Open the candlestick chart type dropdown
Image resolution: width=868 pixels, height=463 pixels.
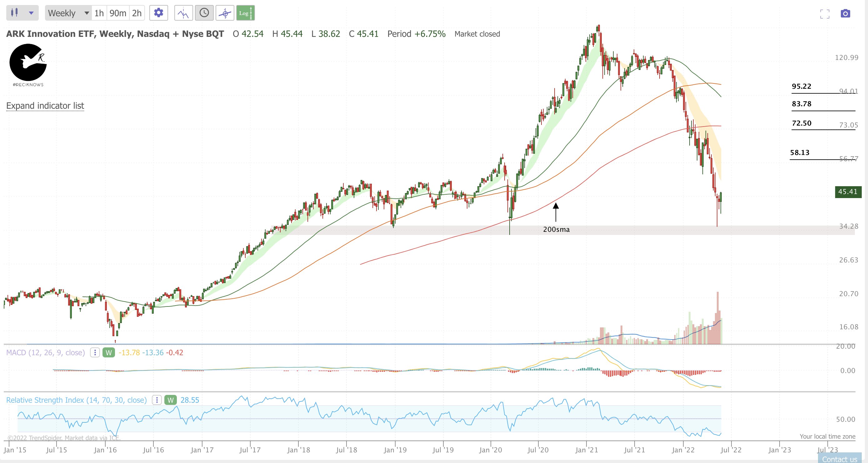[22, 13]
